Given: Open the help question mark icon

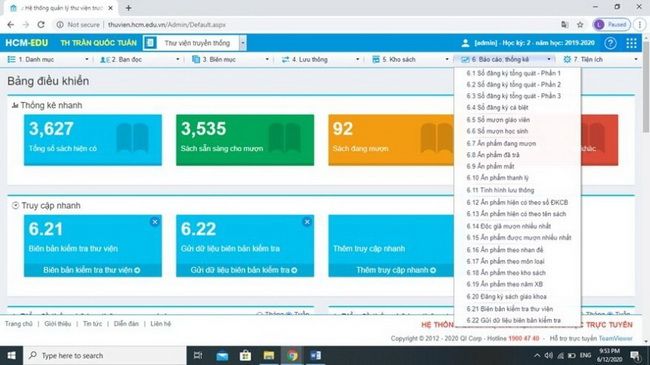Looking at the screenshot, I should [610, 43].
